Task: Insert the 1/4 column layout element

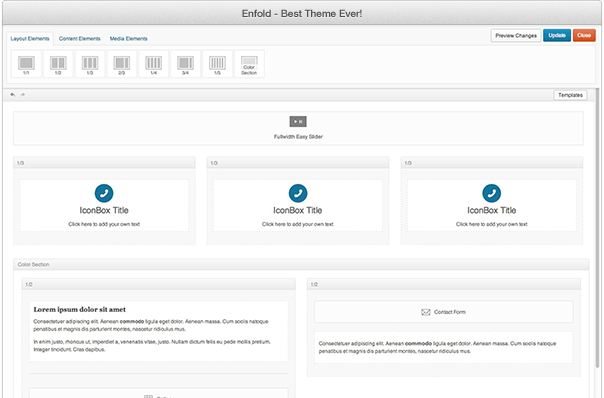Action: click(154, 64)
